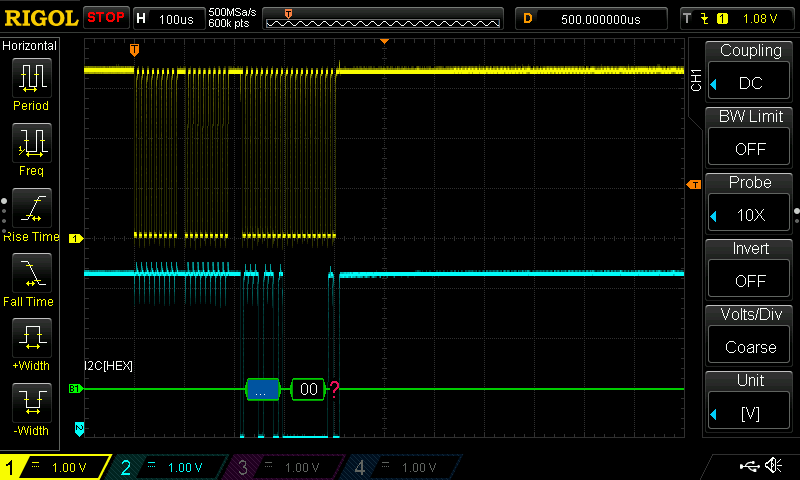Click the USB status icon

click(x=748, y=466)
